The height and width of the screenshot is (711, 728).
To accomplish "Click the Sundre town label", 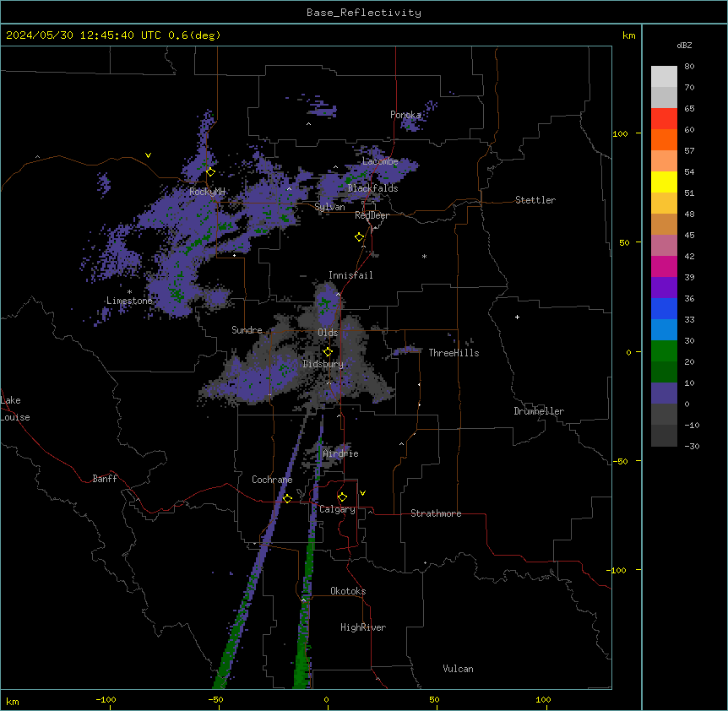I will (247, 330).
